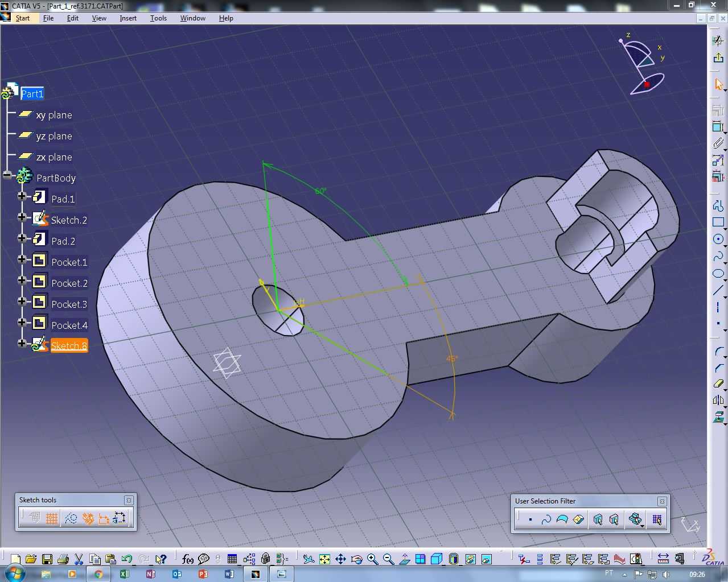Select the Spline sketch tool

pos(718,257)
